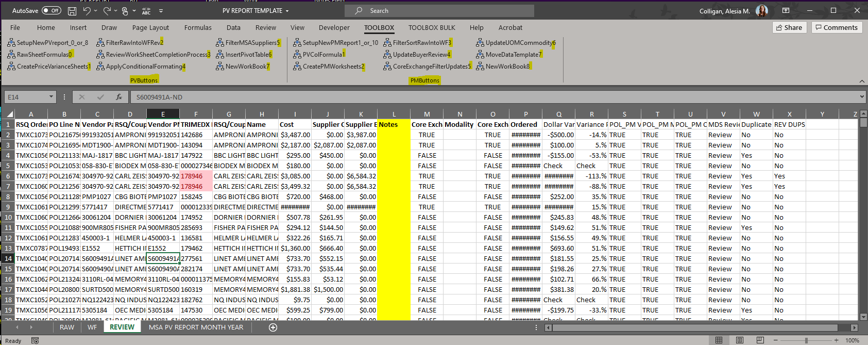The width and height of the screenshot is (868, 345).
Task: Open the Formulas ribbon tab
Action: 198,28
